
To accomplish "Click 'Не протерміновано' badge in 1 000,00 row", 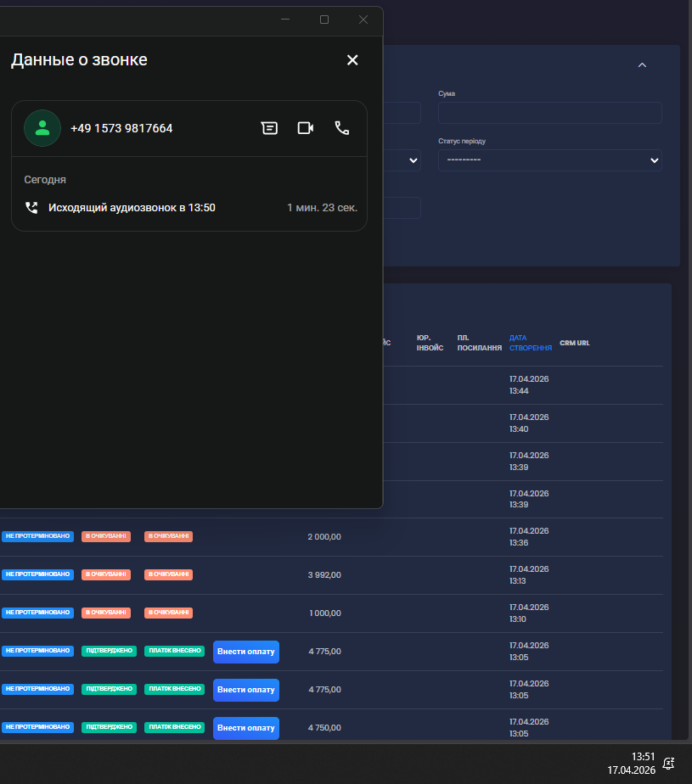I will click(x=37, y=613).
